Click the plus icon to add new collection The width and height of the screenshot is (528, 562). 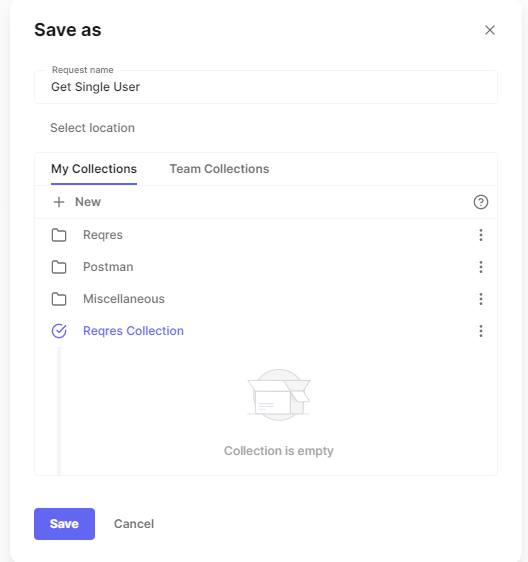(59, 202)
